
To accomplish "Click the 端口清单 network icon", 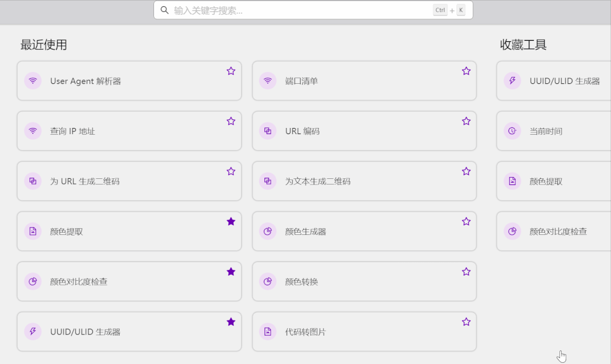I will click(268, 81).
